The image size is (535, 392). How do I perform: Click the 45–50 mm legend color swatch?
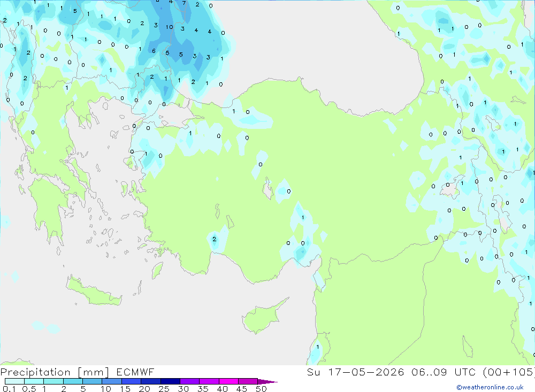(248, 381)
